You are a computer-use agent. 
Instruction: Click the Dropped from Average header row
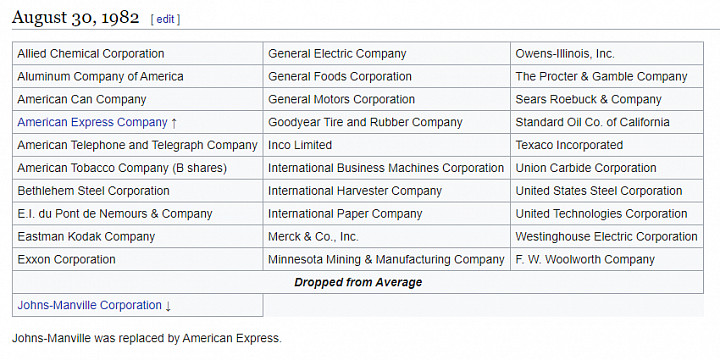(x=358, y=282)
